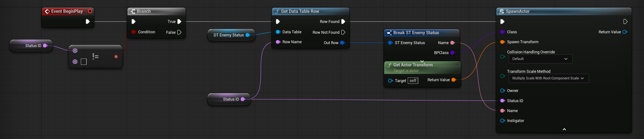Click the SpawnActor Return Value output pin
This screenshot has width=644, height=139.
point(625,32)
